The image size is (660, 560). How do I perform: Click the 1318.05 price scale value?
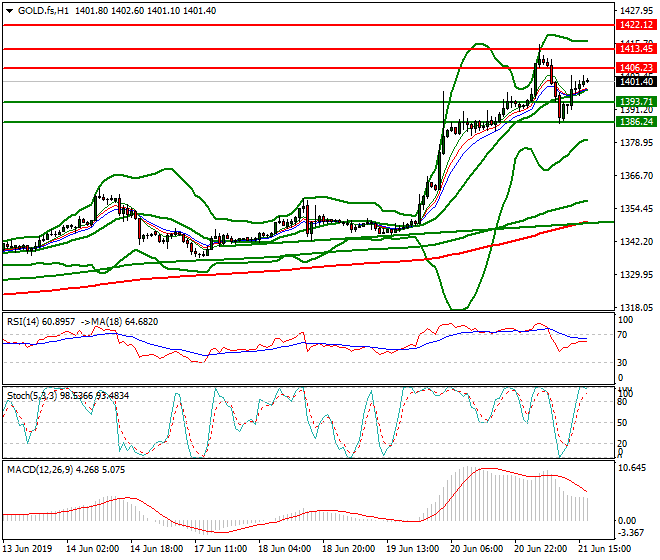(636, 308)
